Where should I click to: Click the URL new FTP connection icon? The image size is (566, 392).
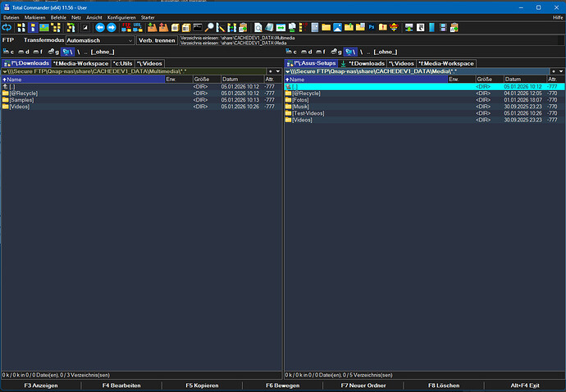pos(138,27)
